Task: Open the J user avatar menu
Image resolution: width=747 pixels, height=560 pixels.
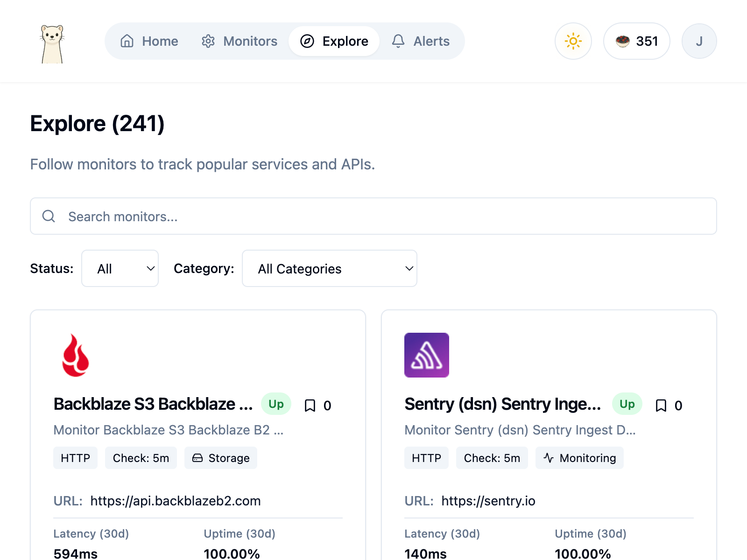Action: click(x=699, y=41)
